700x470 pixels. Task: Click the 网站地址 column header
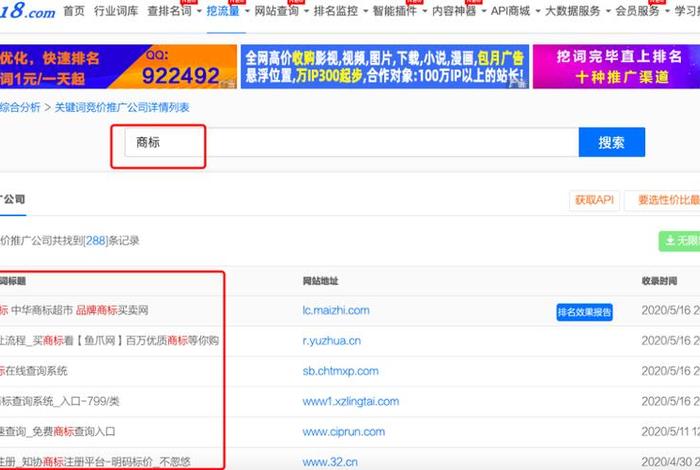[x=321, y=281]
